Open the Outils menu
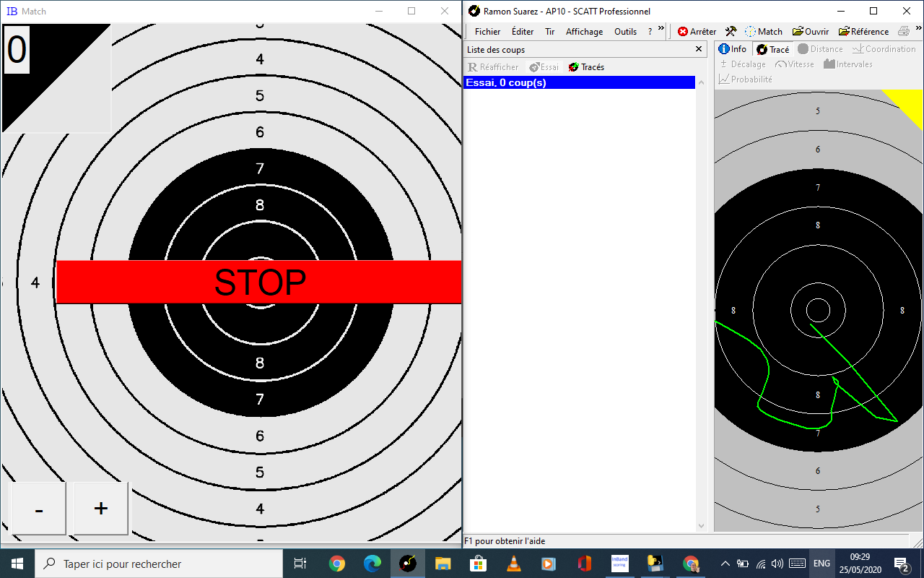This screenshot has height=578, width=924. (625, 31)
